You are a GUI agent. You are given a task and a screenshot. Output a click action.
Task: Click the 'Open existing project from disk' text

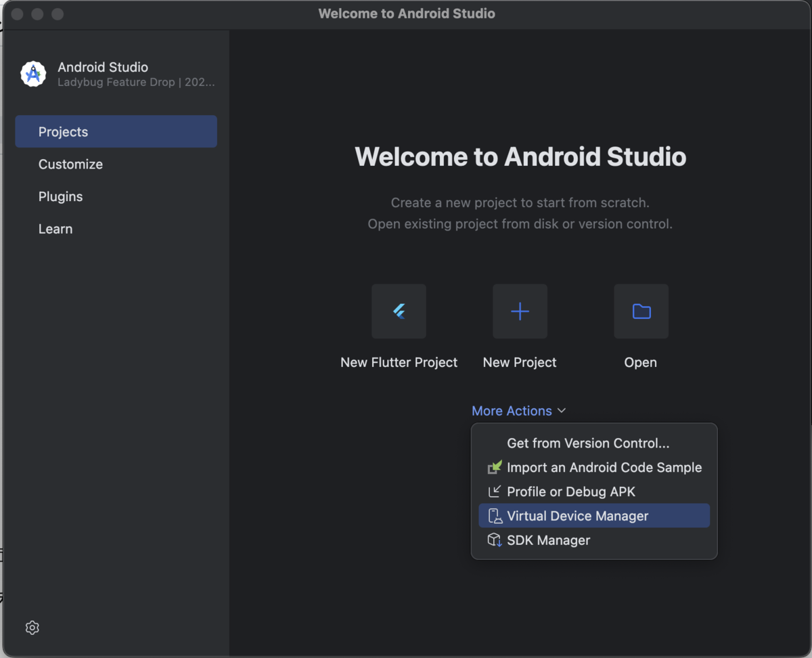pyautogui.click(x=520, y=223)
